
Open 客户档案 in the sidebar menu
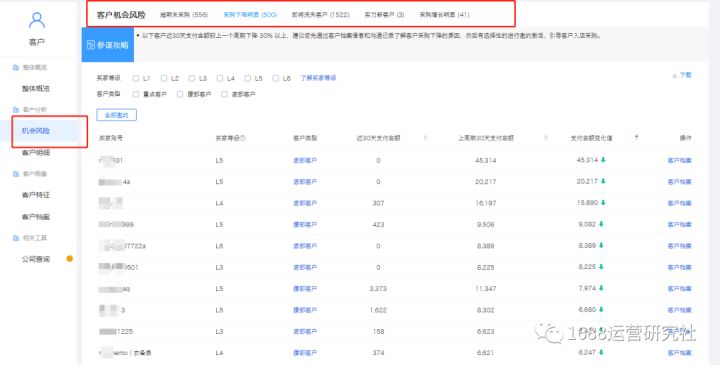click(36, 217)
